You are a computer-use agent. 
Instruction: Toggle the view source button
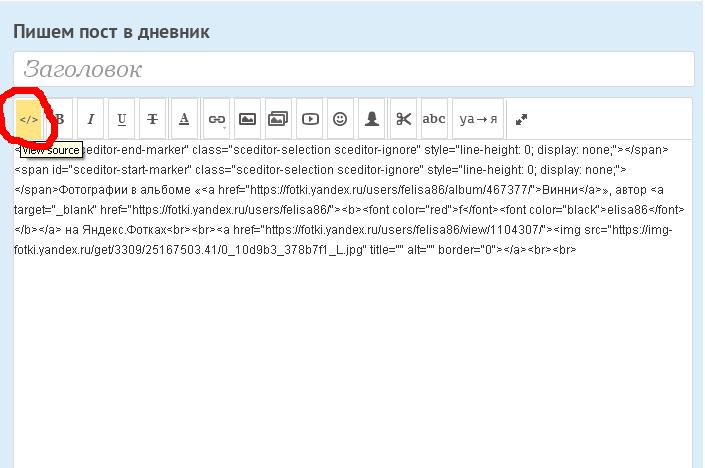(x=28, y=119)
